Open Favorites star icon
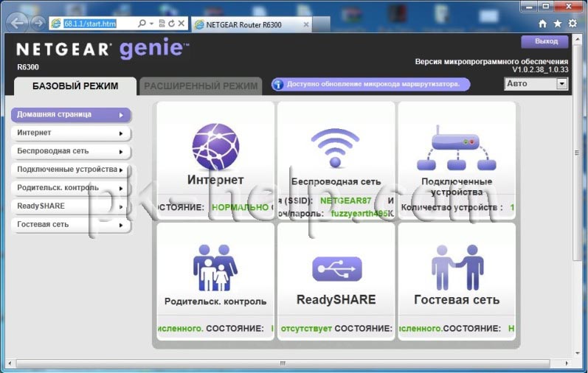Image resolution: width=588 pixels, height=373 pixels. pyautogui.click(x=558, y=24)
